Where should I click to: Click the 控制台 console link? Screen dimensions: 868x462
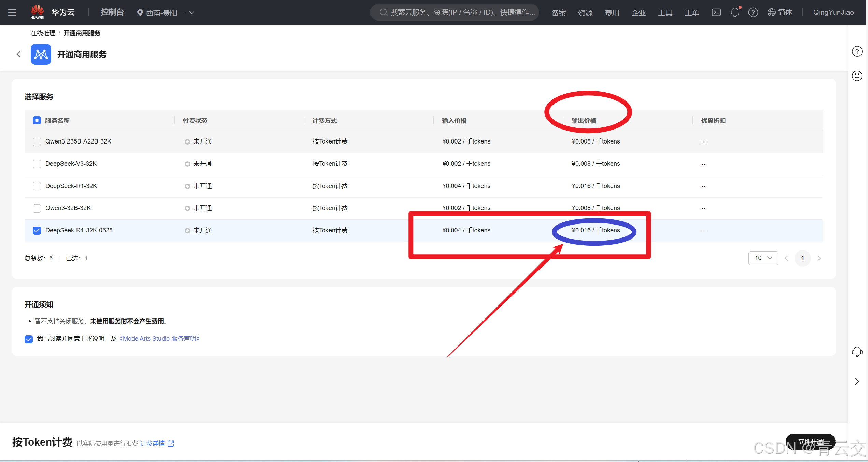[112, 12]
